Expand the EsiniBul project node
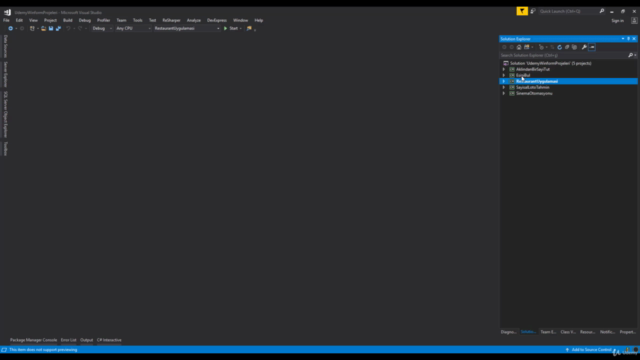 point(504,75)
